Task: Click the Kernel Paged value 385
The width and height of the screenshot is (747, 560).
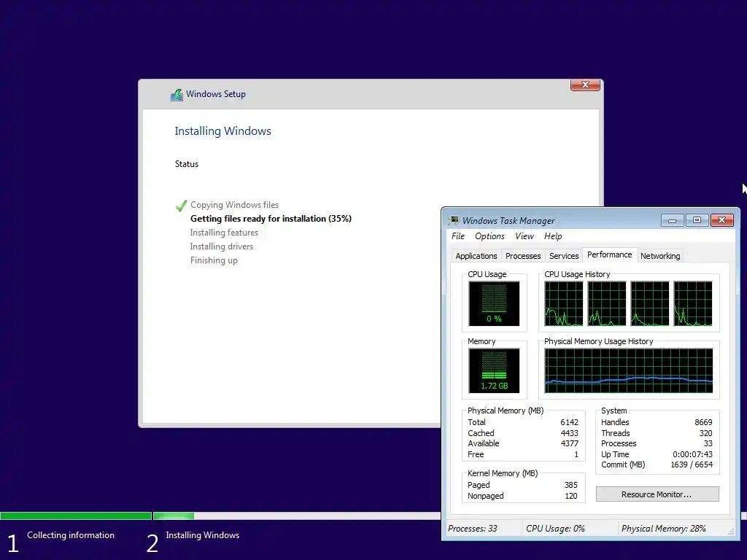Action: point(570,485)
